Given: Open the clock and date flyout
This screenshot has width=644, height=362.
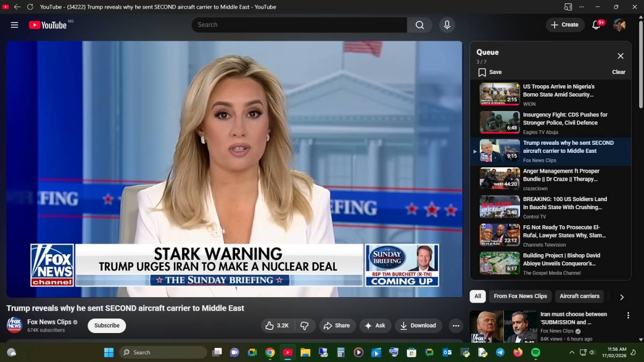Looking at the screenshot, I should (614, 352).
